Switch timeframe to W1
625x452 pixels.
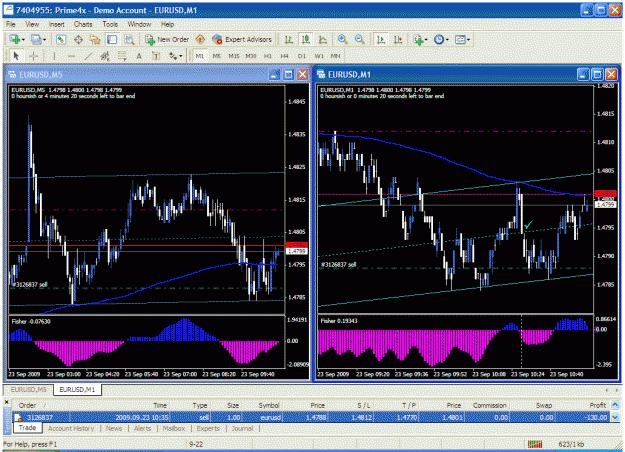click(x=319, y=56)
